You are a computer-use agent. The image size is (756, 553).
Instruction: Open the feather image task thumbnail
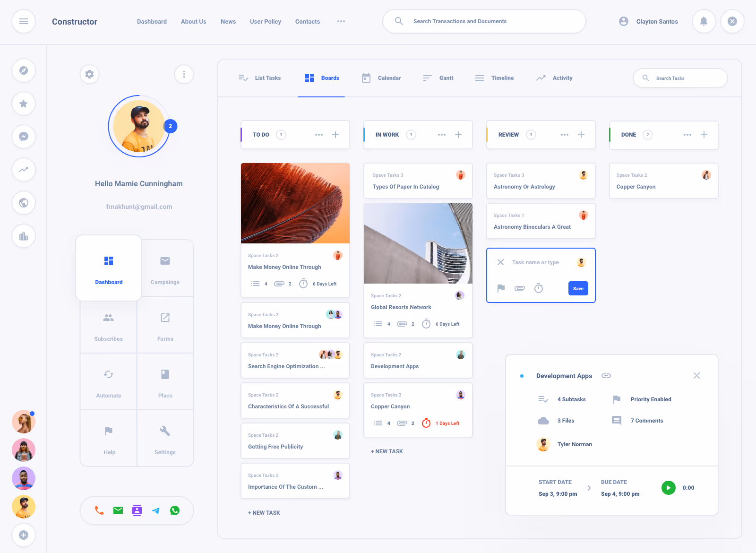pyautogui.click(x=295, y=203)
